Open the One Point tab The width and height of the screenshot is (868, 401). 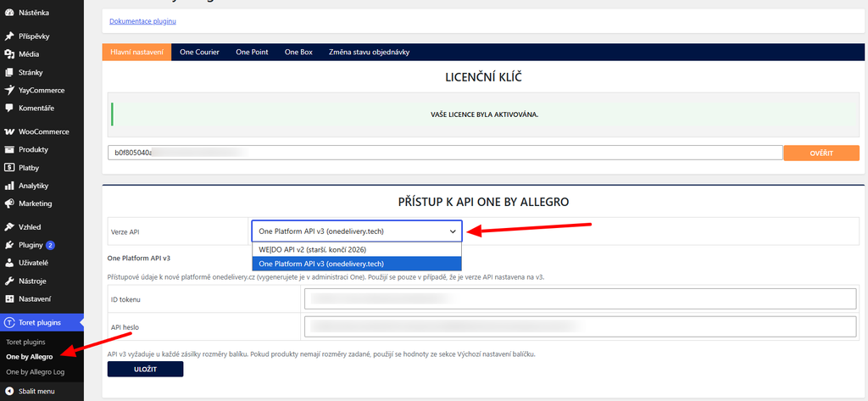(x=252, y=52)
